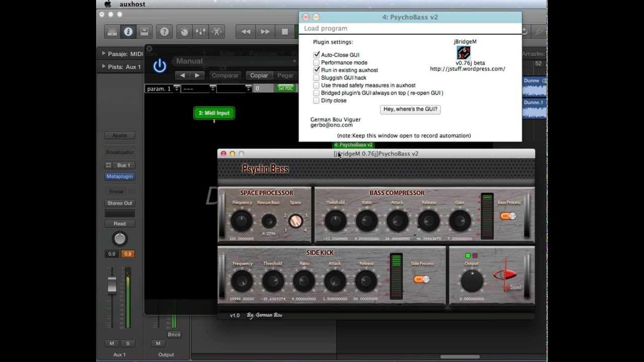Screen dimensions: 644x362
Task: Open the param. 1 dropdown
Action: point(163,88)
